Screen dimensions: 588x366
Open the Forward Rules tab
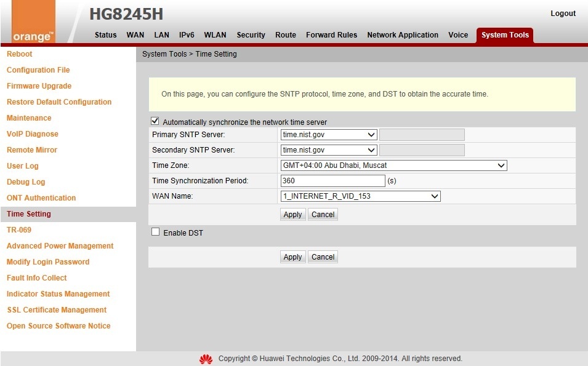point(331,35)
